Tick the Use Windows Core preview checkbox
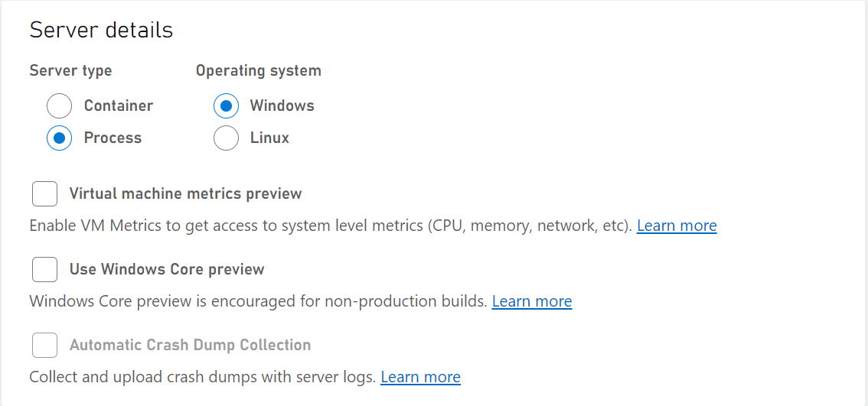Image resolution: width=868 pixels, height=406 pixels. [45, 269]
